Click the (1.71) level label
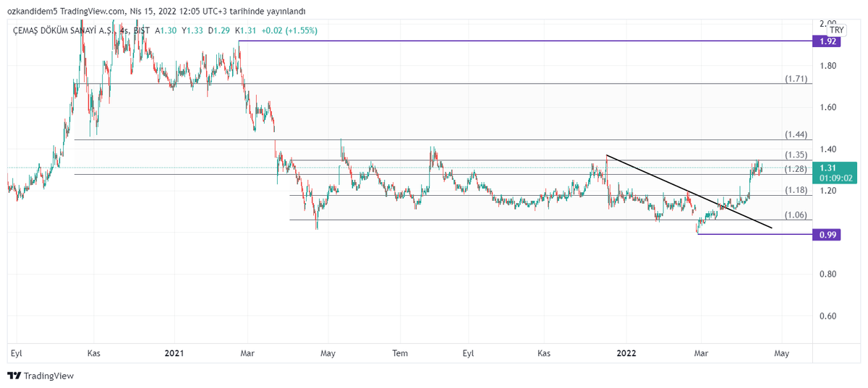The height and width of the screenshot is (388, 868). pos(796,78)
